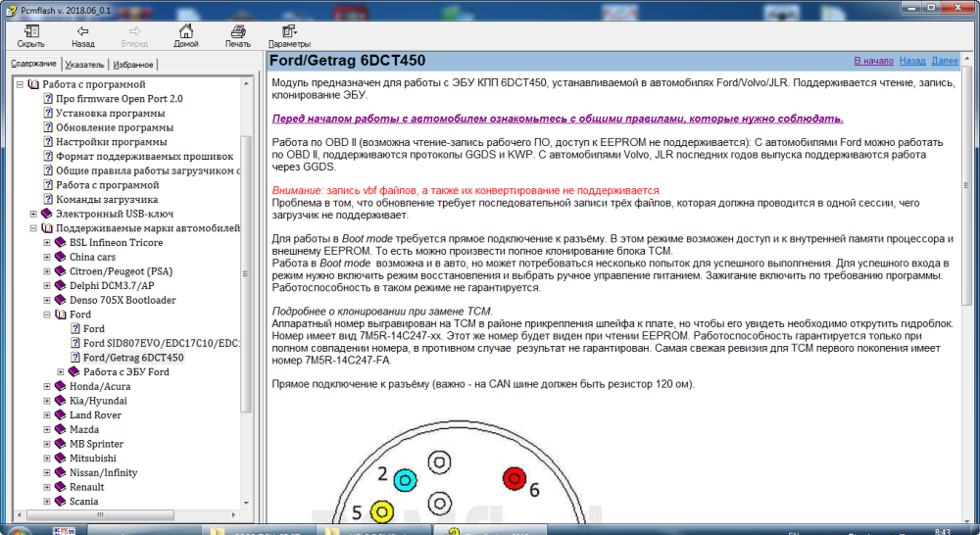Click the book icon of Kia/Hyundai
This screenshot has height=535, width=980.
point(61,400)
